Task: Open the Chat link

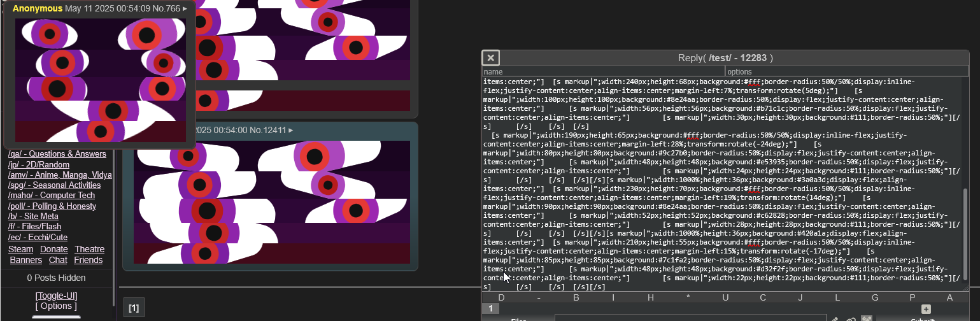Action: click(x=58, y=260)
